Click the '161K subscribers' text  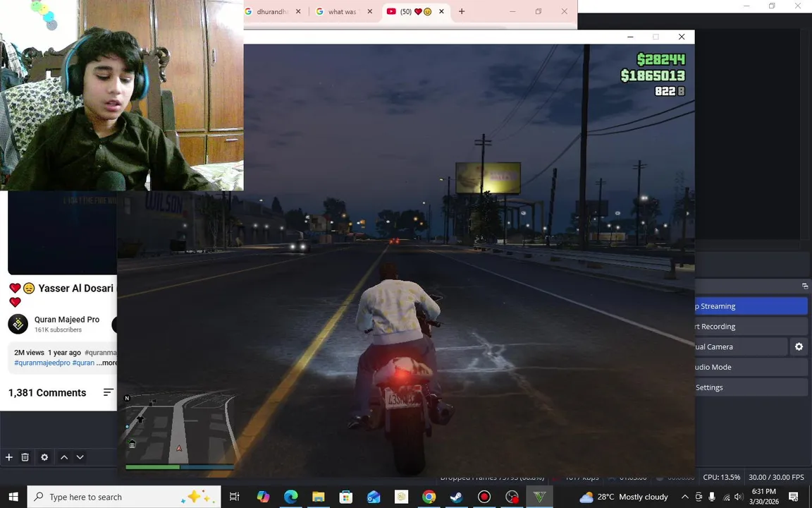[58, 329]
